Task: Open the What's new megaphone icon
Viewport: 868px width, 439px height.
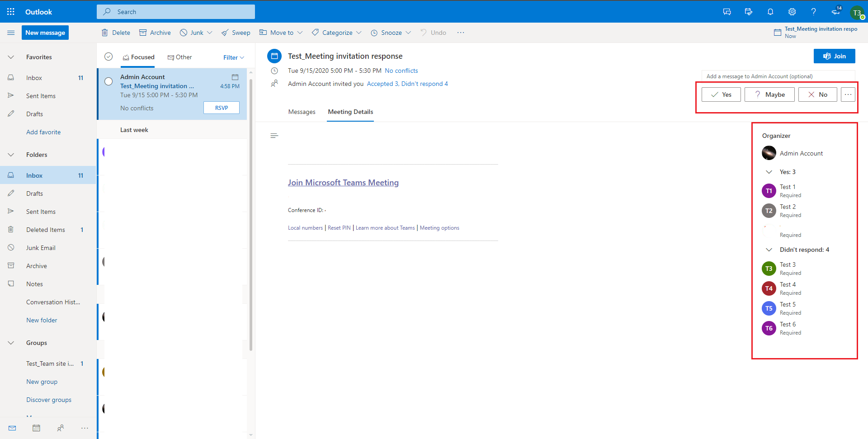Action: tap(835, 12)
